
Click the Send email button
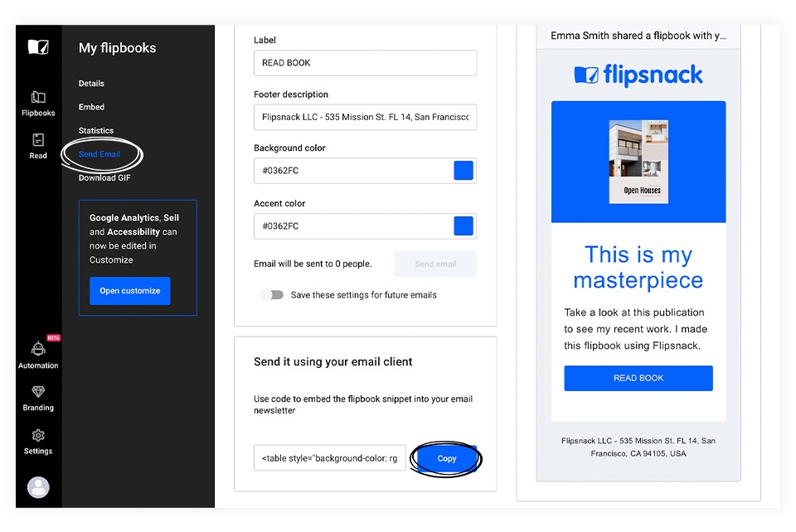(x=435, y=264)
